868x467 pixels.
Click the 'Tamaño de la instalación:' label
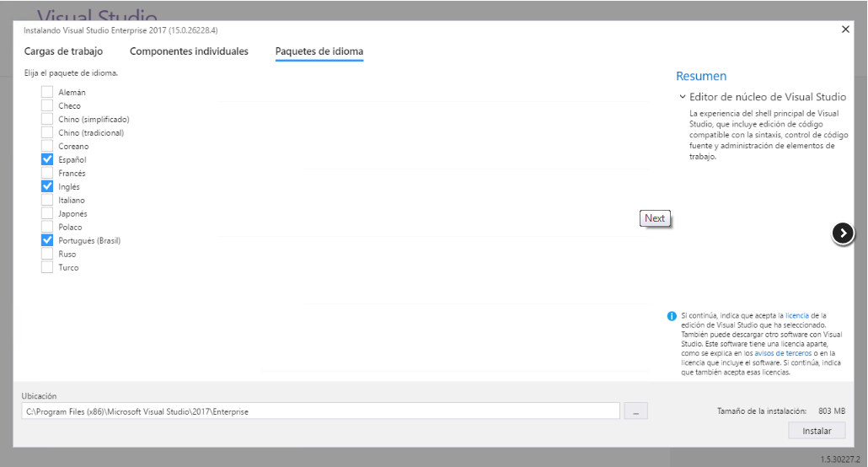tap(762, 411)
